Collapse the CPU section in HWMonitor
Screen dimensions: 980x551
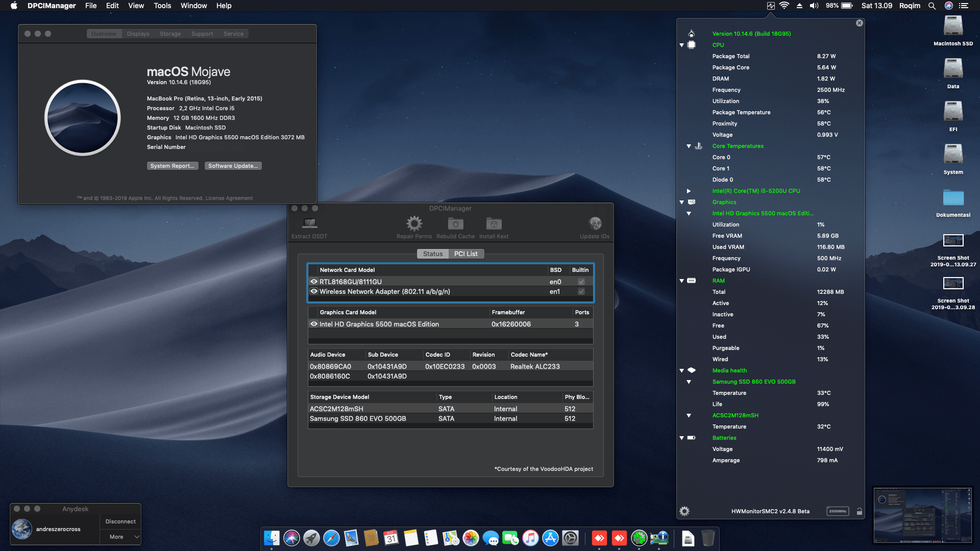point(681,45)
